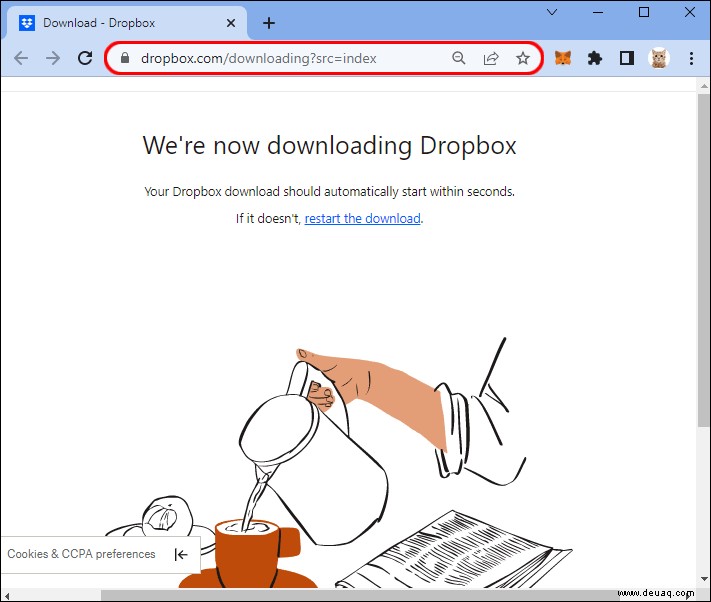711x602 pixels.
Task: Open Cookies & CCPA preferences
Action: (81, 554)
